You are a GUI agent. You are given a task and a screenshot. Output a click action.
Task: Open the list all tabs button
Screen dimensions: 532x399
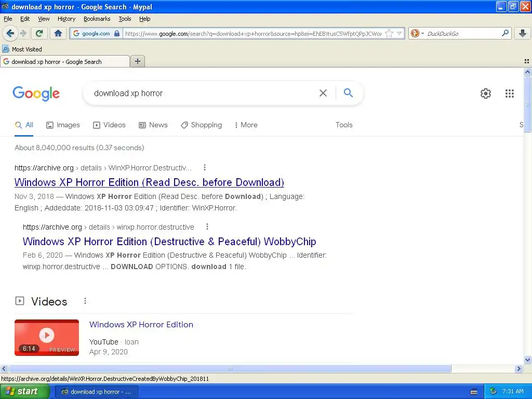pyautogui.click(x=527, y=61)
